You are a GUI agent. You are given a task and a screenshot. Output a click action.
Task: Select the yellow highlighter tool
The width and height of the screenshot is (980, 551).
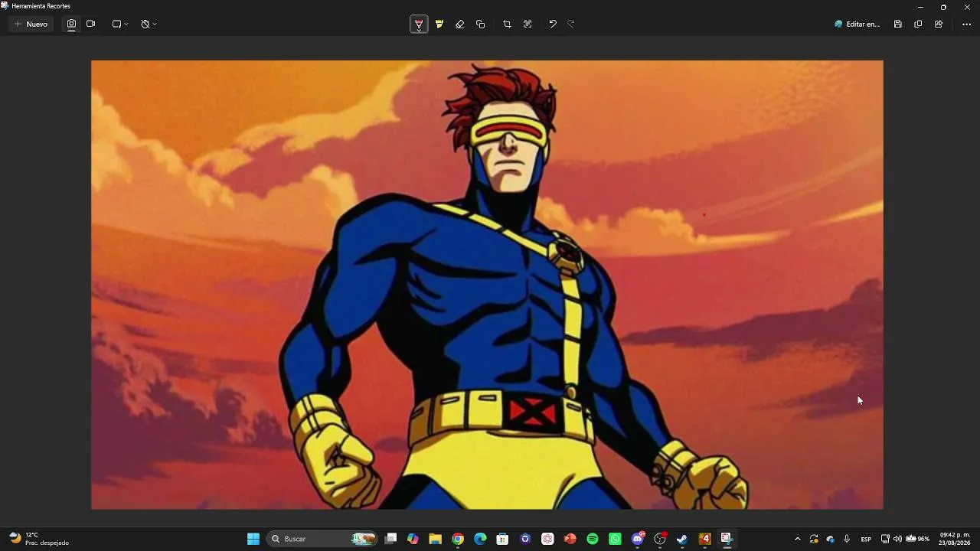[x=439, y=24]
